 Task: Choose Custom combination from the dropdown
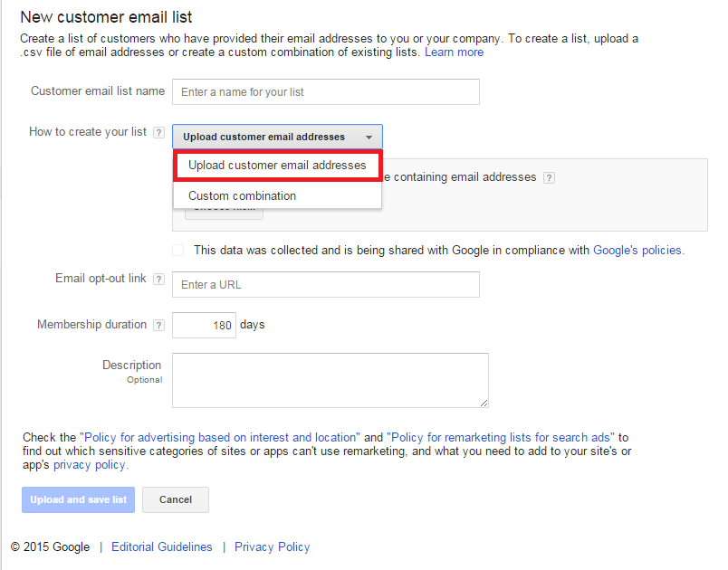point(242,195)
